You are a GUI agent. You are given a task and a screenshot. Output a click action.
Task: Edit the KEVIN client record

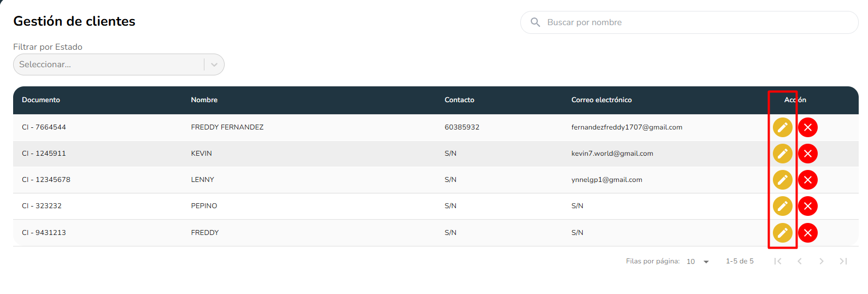782,154
